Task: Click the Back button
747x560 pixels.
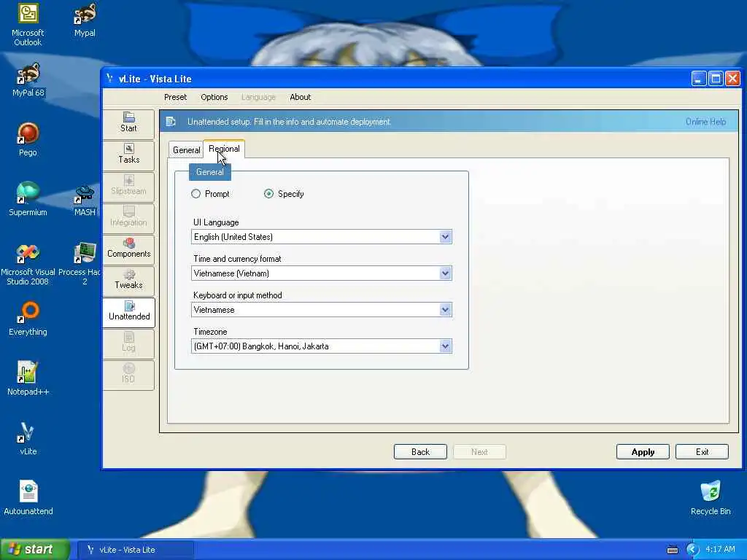Action: pos(420,452)
